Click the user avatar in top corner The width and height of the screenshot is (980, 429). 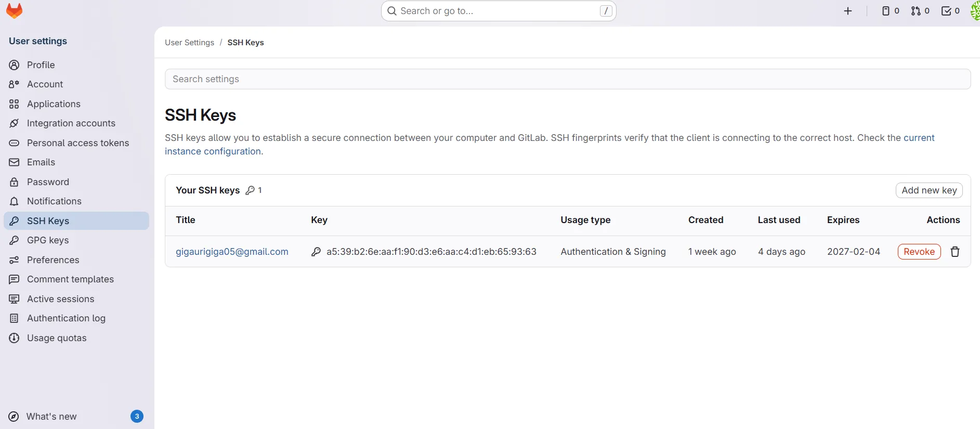coord(975,11)
